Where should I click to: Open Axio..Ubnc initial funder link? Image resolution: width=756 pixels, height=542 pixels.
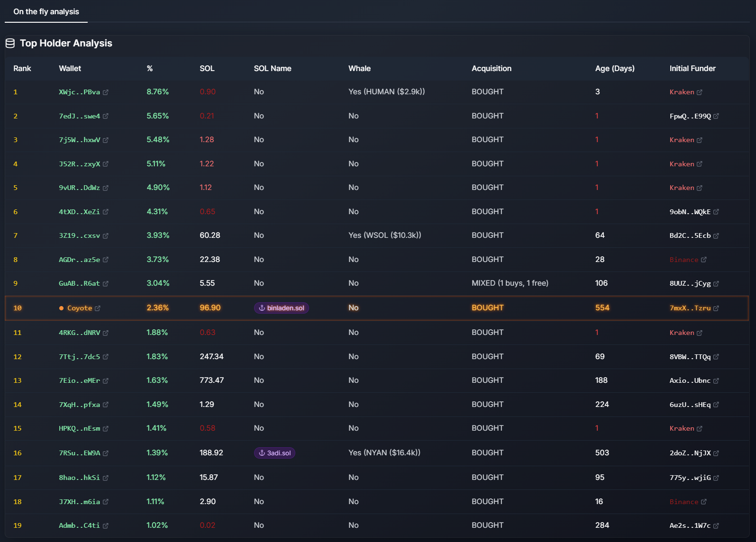[690, 380]
